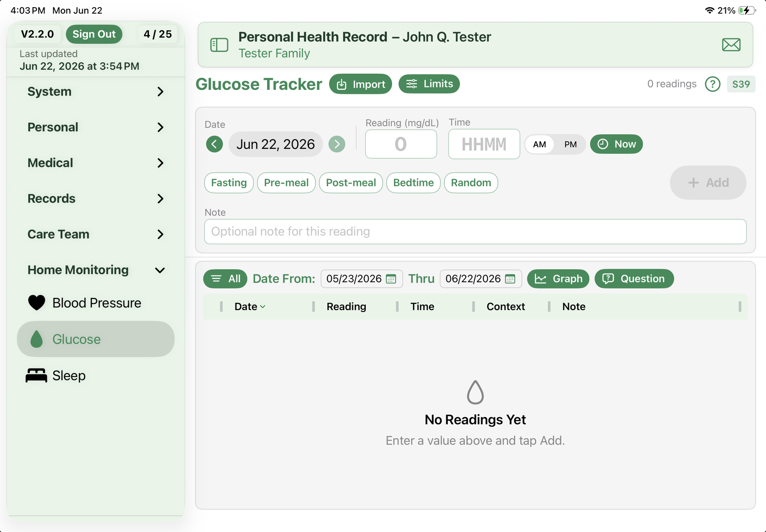Click the 4:03 PM clock in status bar
Image resolution: width=766 pixels, height=532 pixels.
click(x=28, y=11)
